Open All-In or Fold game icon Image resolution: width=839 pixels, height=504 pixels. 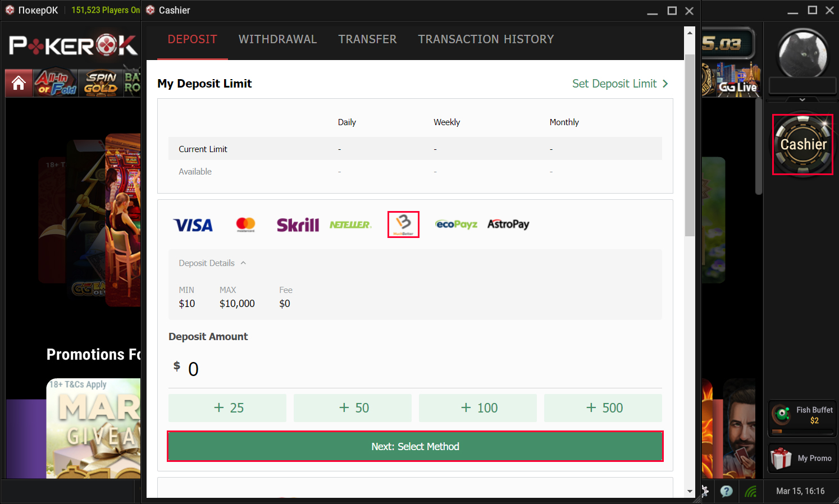coord(56,83)
